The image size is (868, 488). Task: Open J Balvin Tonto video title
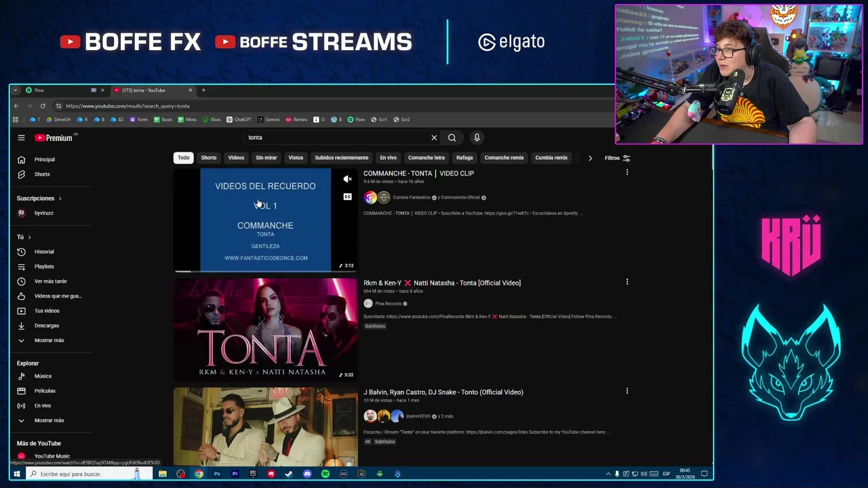[x=443, y=392]
